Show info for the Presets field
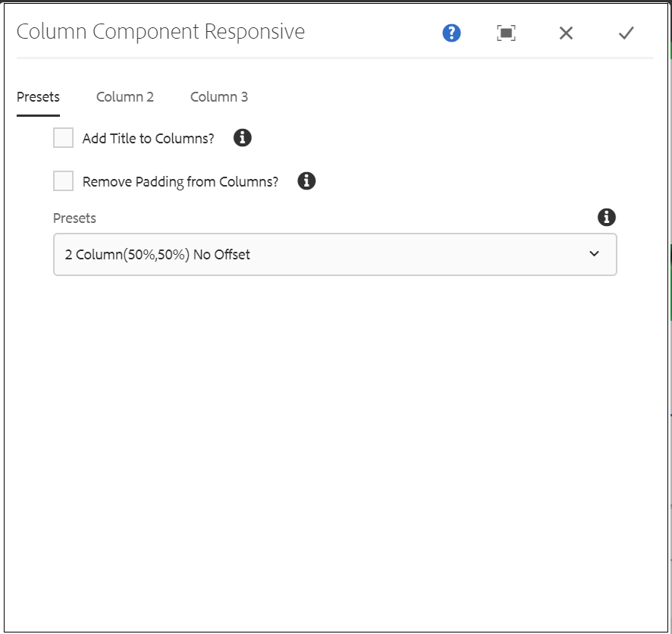 pyautogui.click(x=606, y=218)
